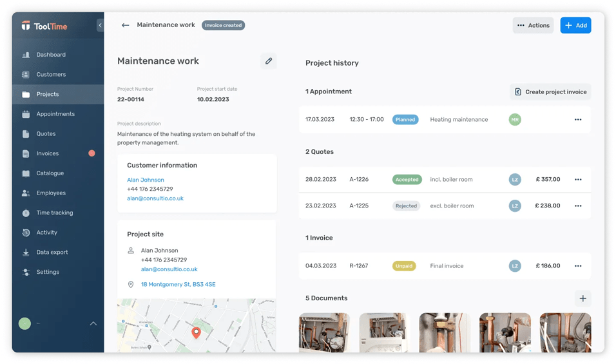Click customer email alan@consultio.co.uk in Customer information
Screen dimensions: 616x364
pos(155,198)
